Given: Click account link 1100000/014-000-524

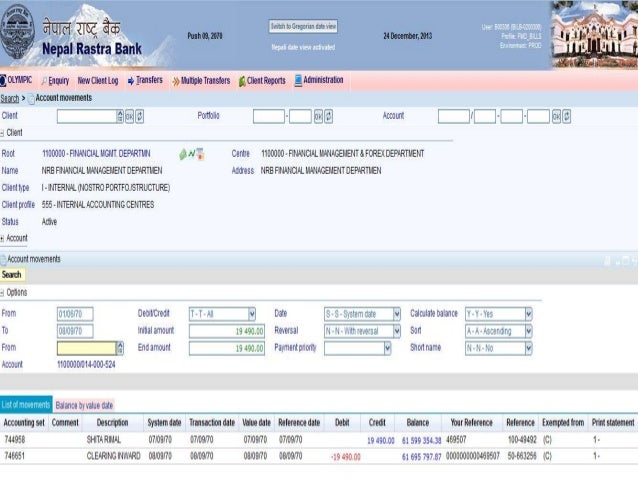Looking at the screenshot, I should coord(86,365).
